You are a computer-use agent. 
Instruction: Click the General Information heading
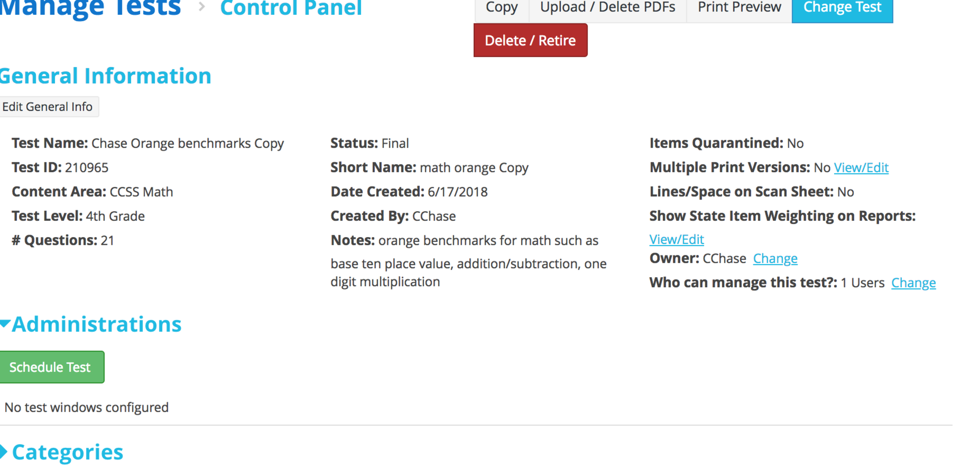coord(105,76)
